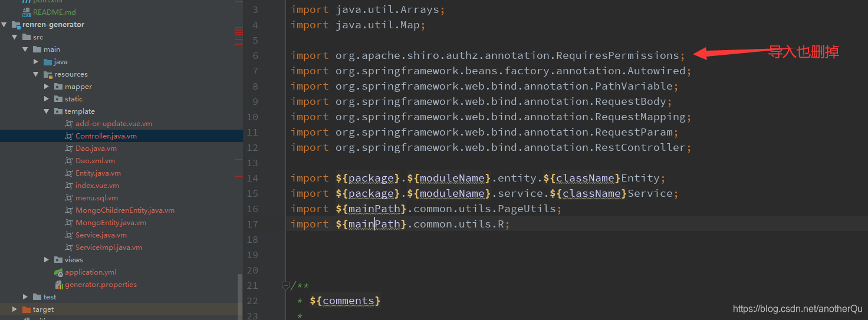Collapse the main folder arrow
This screenshot has height=320, width=868.
[x=25, y=50]
